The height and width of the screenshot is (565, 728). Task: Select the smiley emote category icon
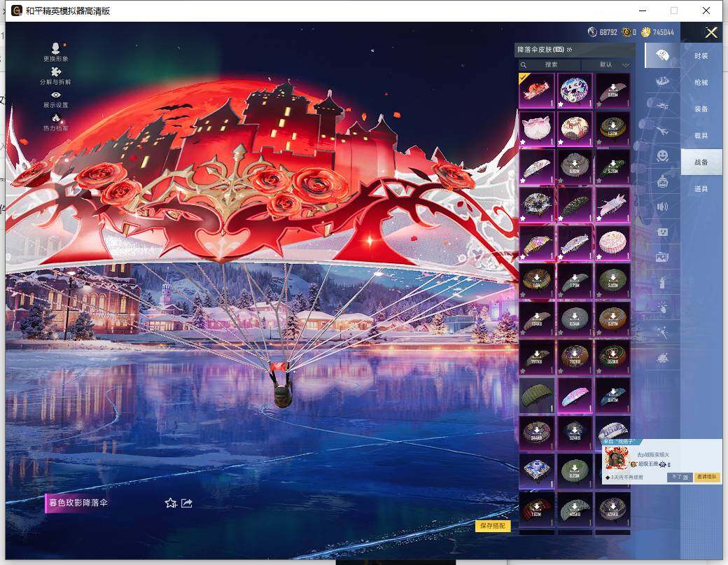click(662, 155)
